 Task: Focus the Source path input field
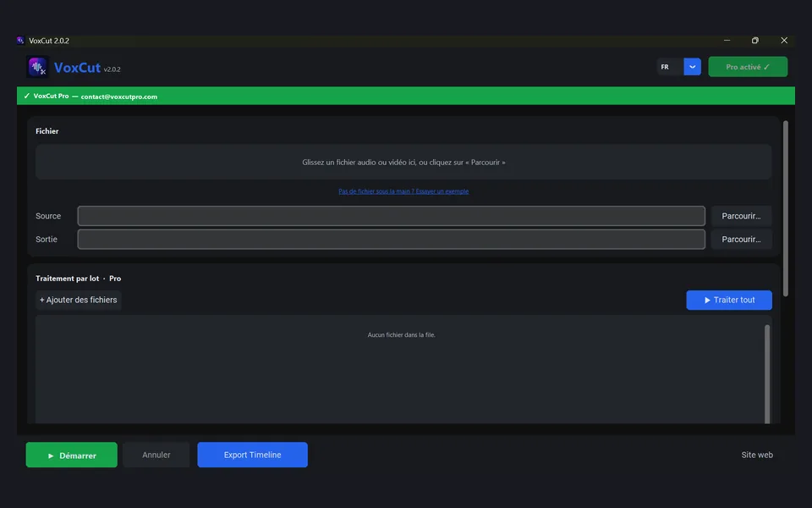coord(391,216)
